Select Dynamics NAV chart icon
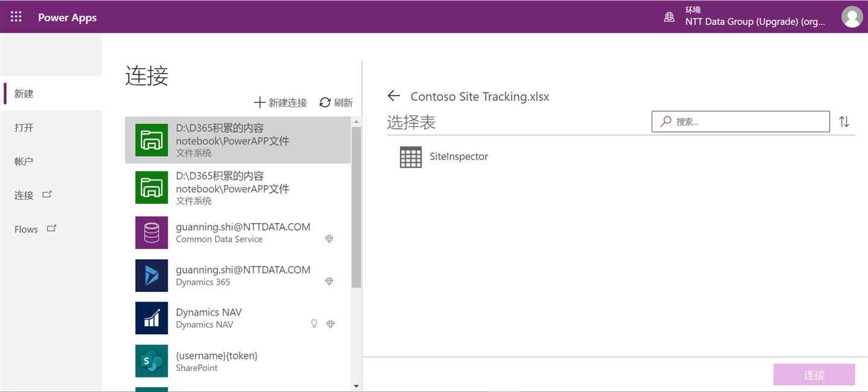The height and width of the screenshot is (392, 868). tap(151, 318)
